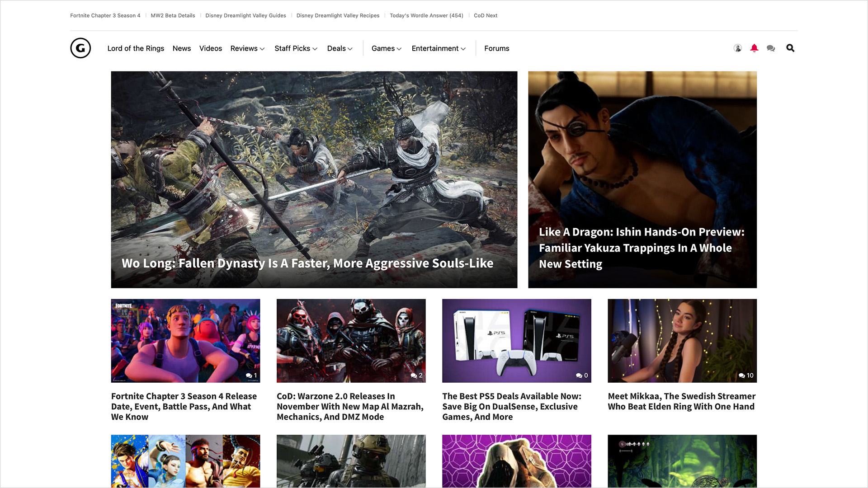This screenshot has width=868, height=488.
Task: Open the red notifications bell
Action: (x=754, y=48)
